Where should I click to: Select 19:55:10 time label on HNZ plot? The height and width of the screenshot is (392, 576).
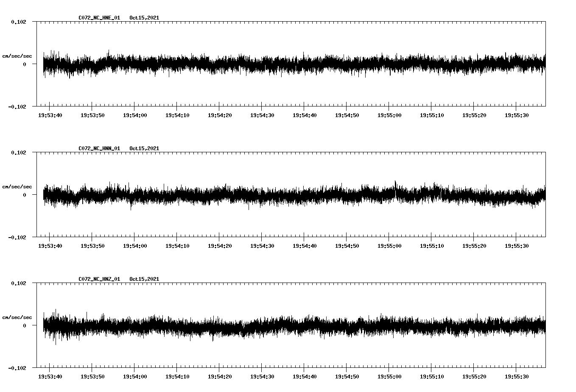tap(432, 377)
